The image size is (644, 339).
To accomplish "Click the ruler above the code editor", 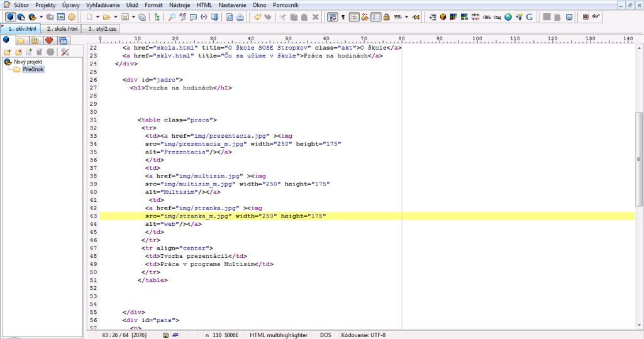I will [x=367, y=40].
